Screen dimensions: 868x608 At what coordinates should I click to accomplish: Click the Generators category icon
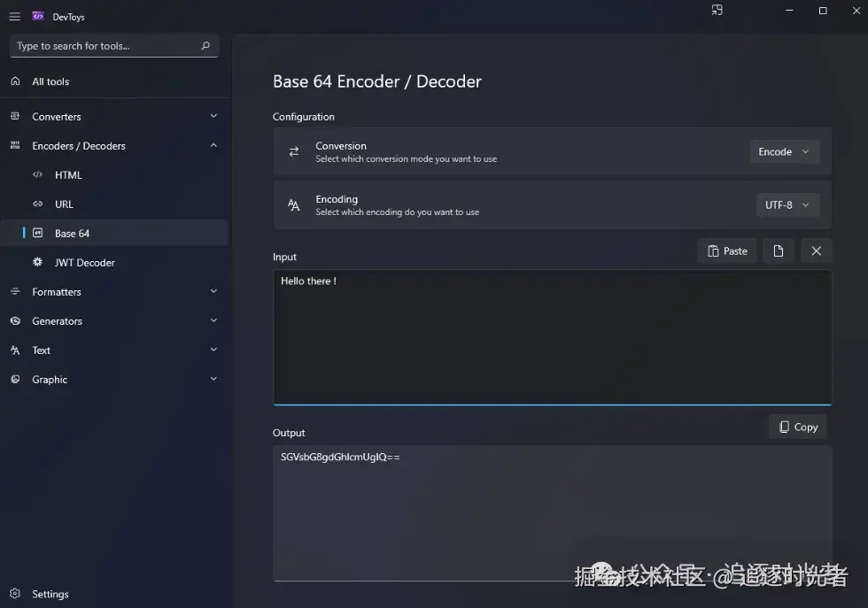(x=16, y=321)
